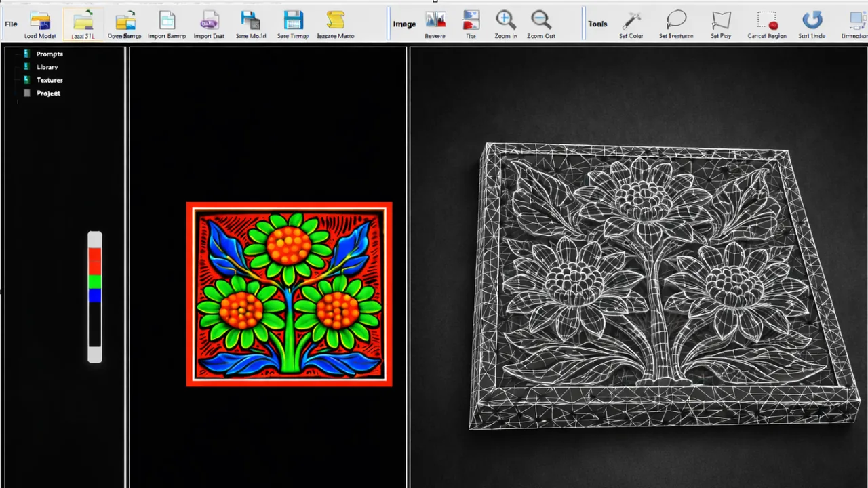Image resolution: width=868 pixels, height=488 pixels.
Task: Click the purple Import Dat file icon
Action: 210,20
